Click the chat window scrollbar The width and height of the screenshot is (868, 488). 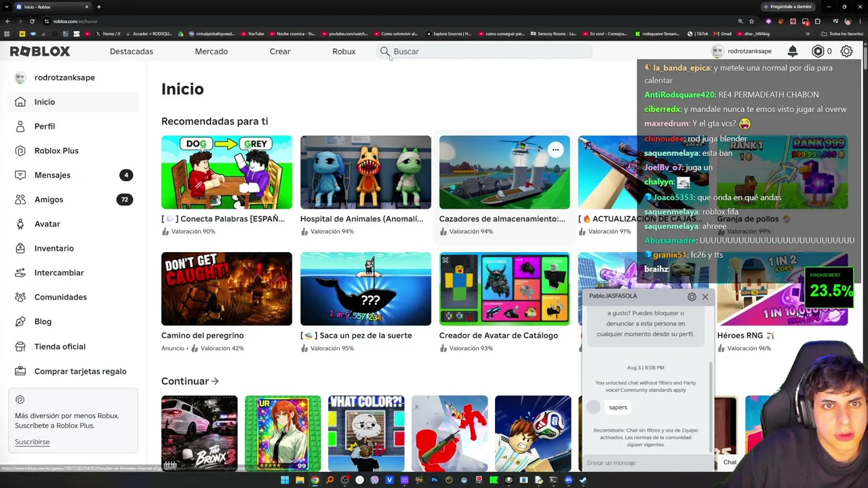pyautogui.click(x=711, y=407)
